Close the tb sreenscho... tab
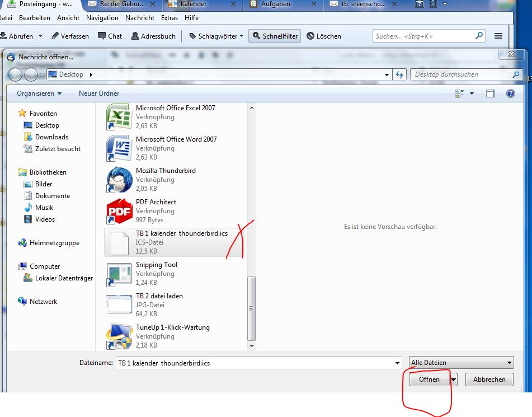 tap(394, 4)
